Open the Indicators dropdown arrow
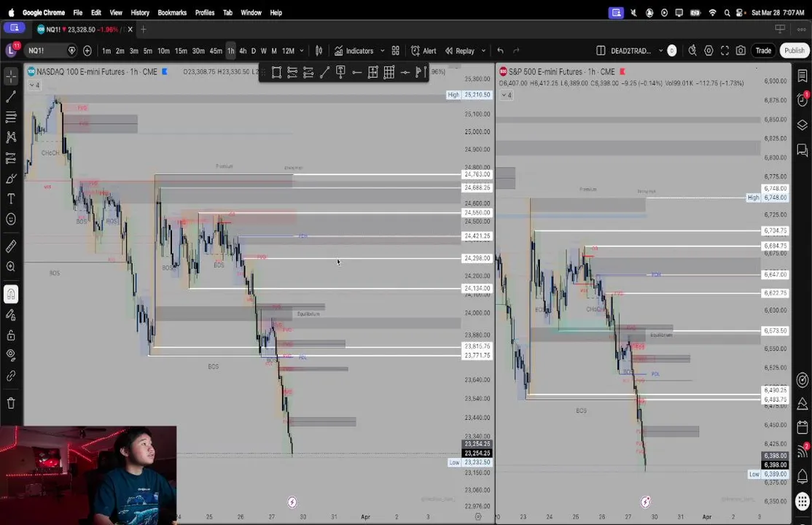Image resolution: width=812 pixels, height=525 pixels. pos(382,50)
